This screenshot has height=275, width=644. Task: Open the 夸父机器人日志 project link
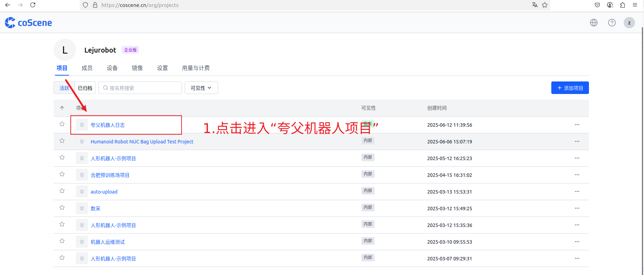tap(107, 125)
